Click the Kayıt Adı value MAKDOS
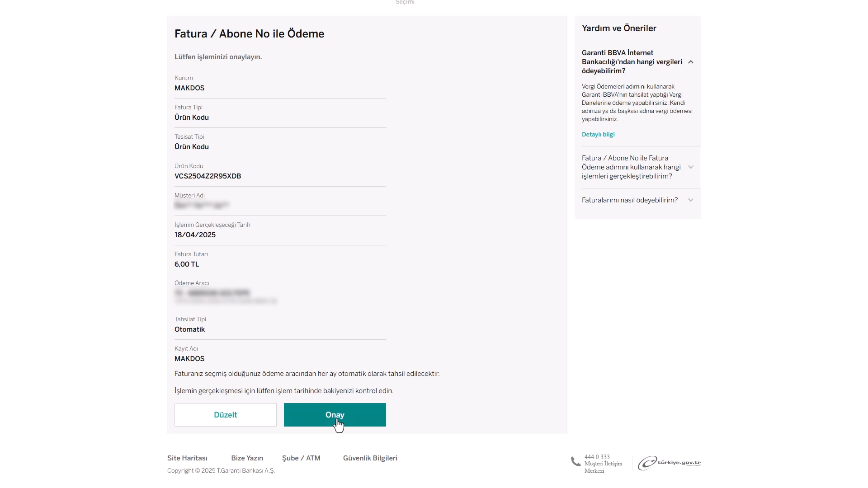 (189, 359)
